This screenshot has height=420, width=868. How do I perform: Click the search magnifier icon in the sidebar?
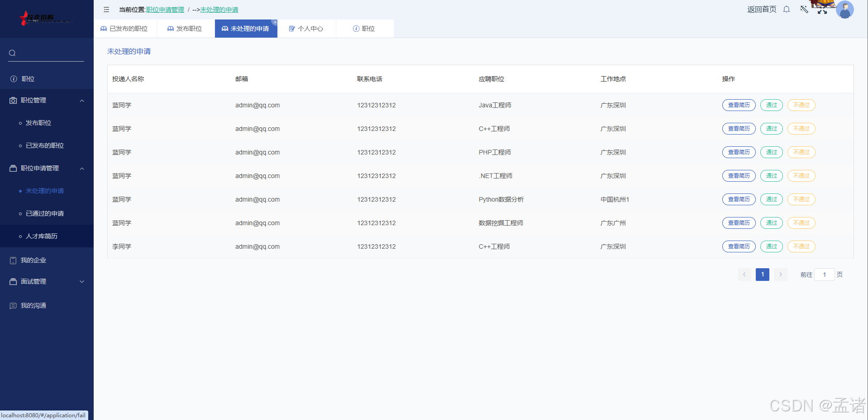click(x=12, y=53)
